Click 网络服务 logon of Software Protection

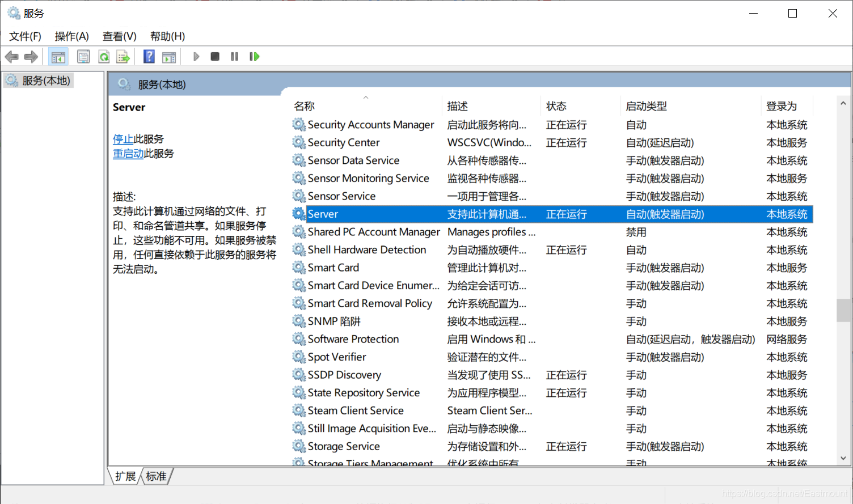click(x=787, y=339)
